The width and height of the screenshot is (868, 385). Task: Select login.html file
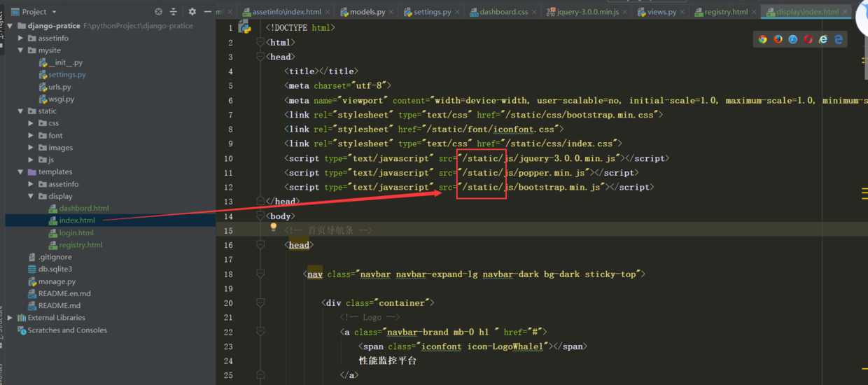pos(76,233)
